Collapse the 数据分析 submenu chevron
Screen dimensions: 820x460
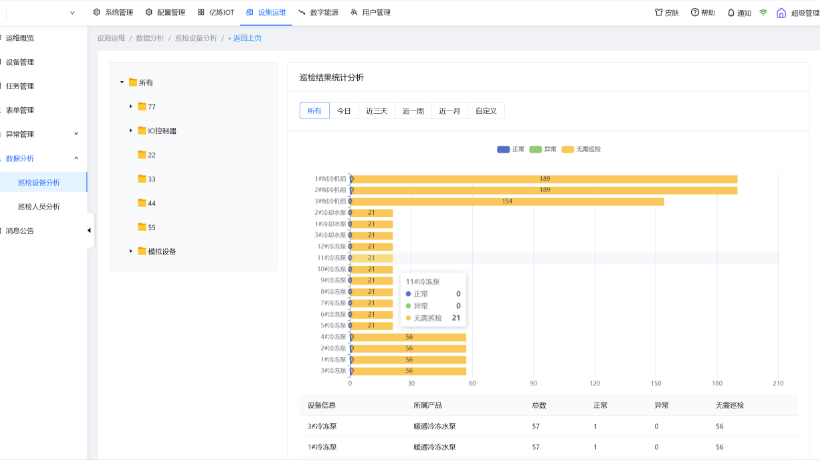tap(76, 158)
